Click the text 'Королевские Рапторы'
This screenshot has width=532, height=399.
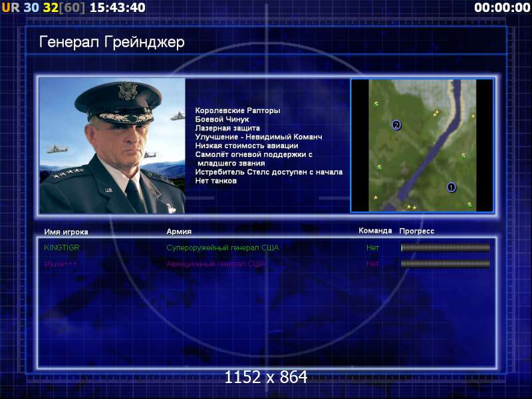(237, 110)
